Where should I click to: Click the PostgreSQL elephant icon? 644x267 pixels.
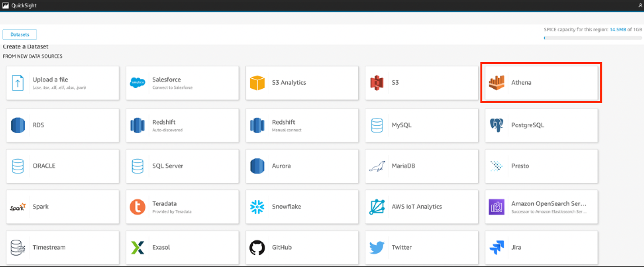tap(496, 125)
